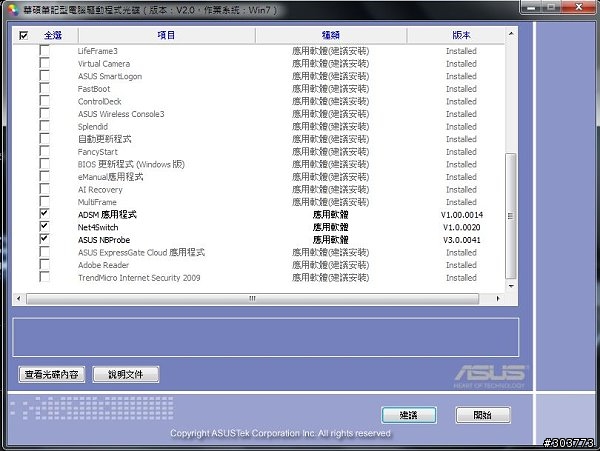The height and width of the screenshot is (451, 600).
Task: Click the window title bar app icon
Action: click(x=13, y=10)
